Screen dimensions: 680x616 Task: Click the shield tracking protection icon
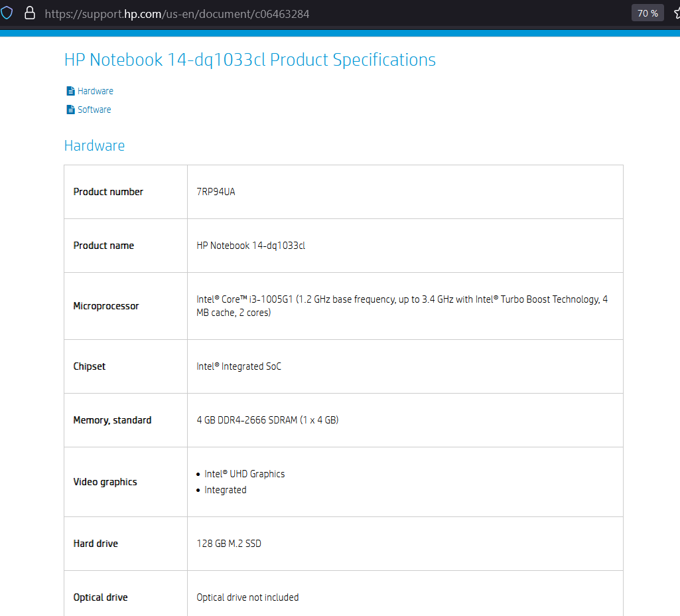(x=7, y=13)
